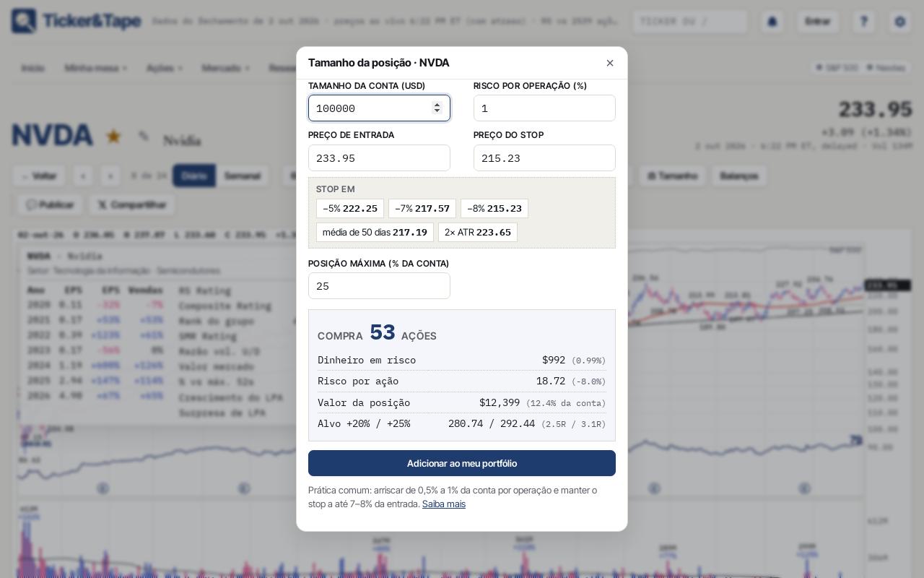
Task: Click the '$12,399' position value
Action: coord(500,402)
